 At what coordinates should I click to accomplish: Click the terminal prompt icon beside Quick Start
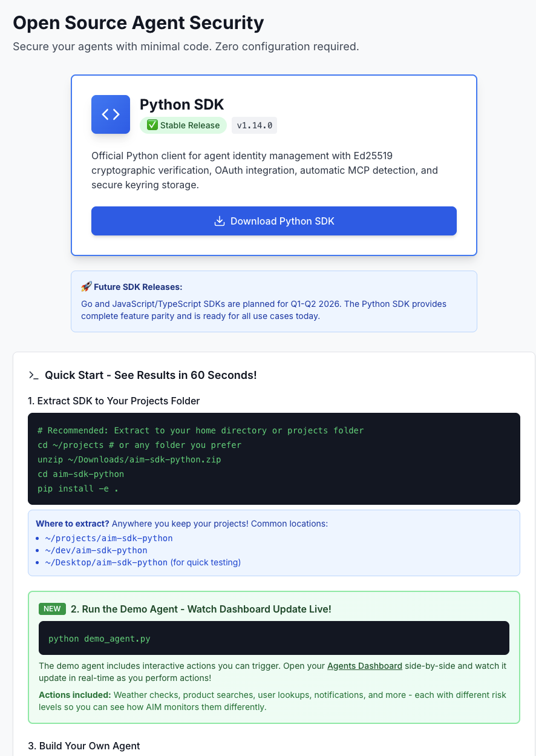34,375
